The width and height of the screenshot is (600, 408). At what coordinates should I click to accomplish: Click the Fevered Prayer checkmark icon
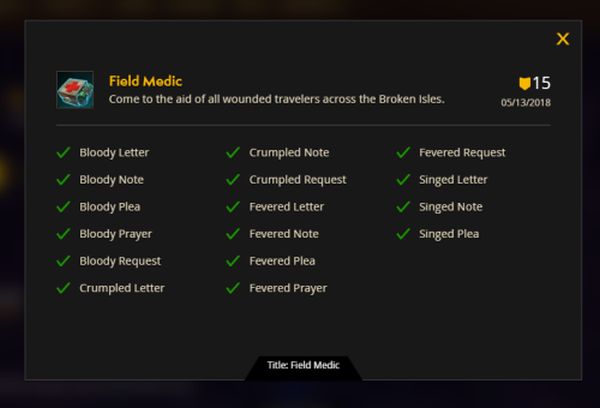pyautogui.click(x=233, y=288)
